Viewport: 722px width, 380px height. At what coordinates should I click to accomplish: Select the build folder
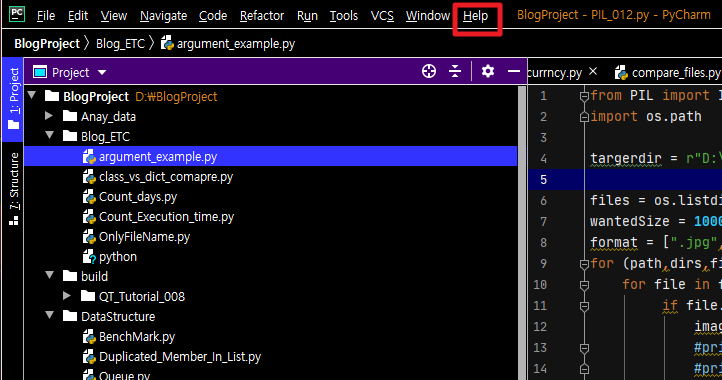pyautogui.click(x=94, y=277)
